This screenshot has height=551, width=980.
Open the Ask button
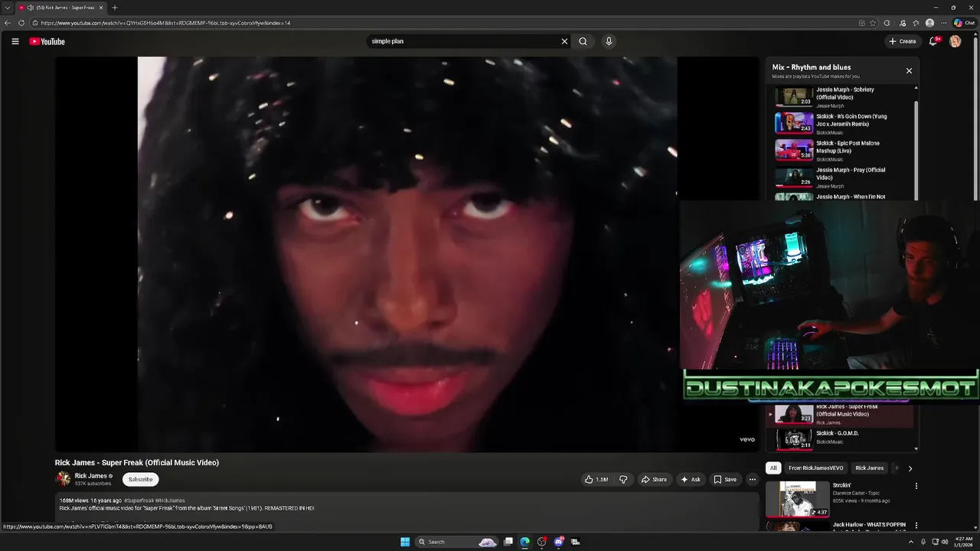[x=690, y=480]
